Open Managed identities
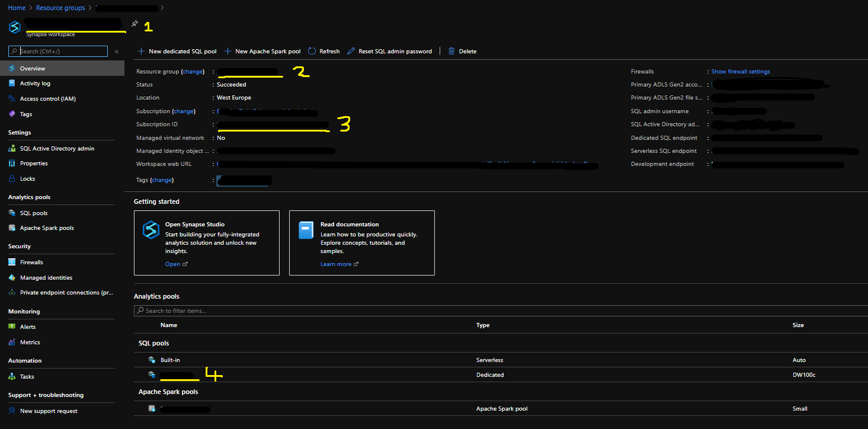 click(x=46, y=277)
